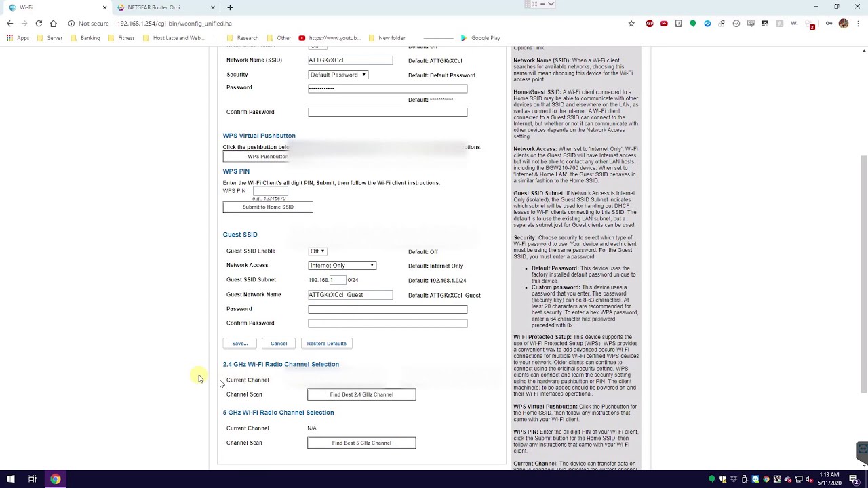Open the Windows Security tray icon

tap(723, 479)
